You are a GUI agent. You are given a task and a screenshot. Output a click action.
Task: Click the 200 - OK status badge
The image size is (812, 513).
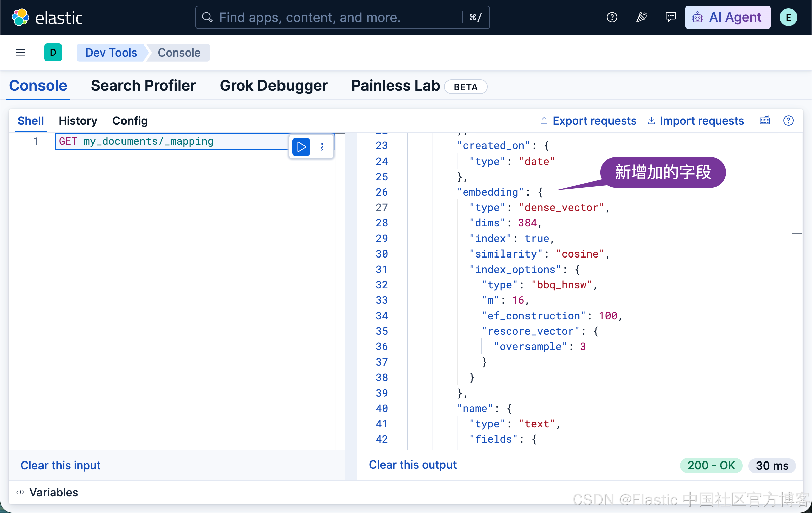(x=711, y=465)
